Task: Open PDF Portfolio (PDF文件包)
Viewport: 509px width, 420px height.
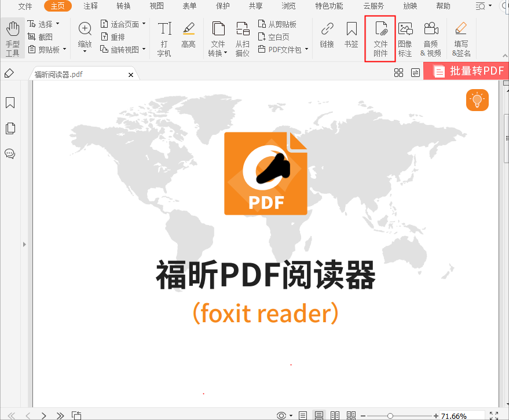Action: coord(280,50)
